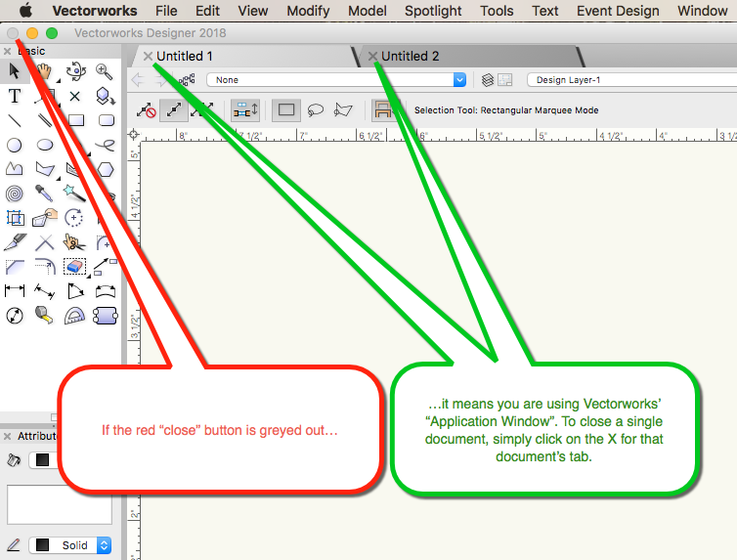Select the Circle tool
Screen dimensions: 737x560
coord(15,146)
